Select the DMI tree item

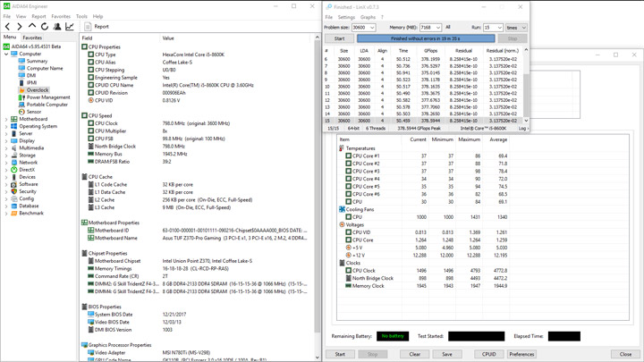[x=31, y=75]
